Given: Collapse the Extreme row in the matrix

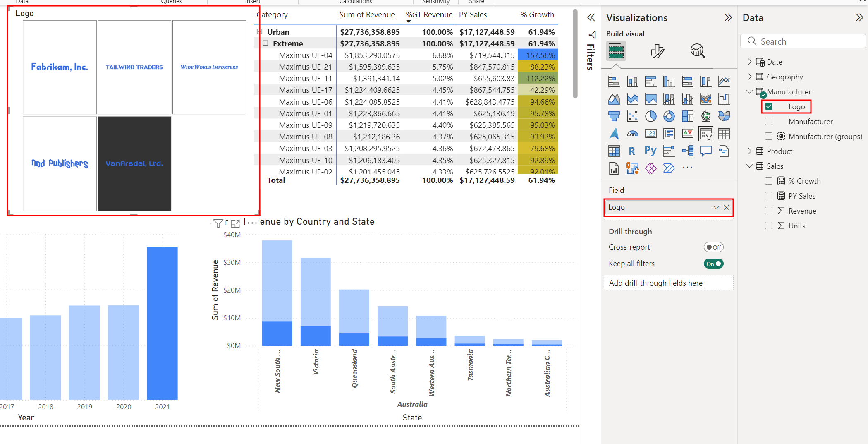Looking at the screenshot, I should [x=265, y=43].
